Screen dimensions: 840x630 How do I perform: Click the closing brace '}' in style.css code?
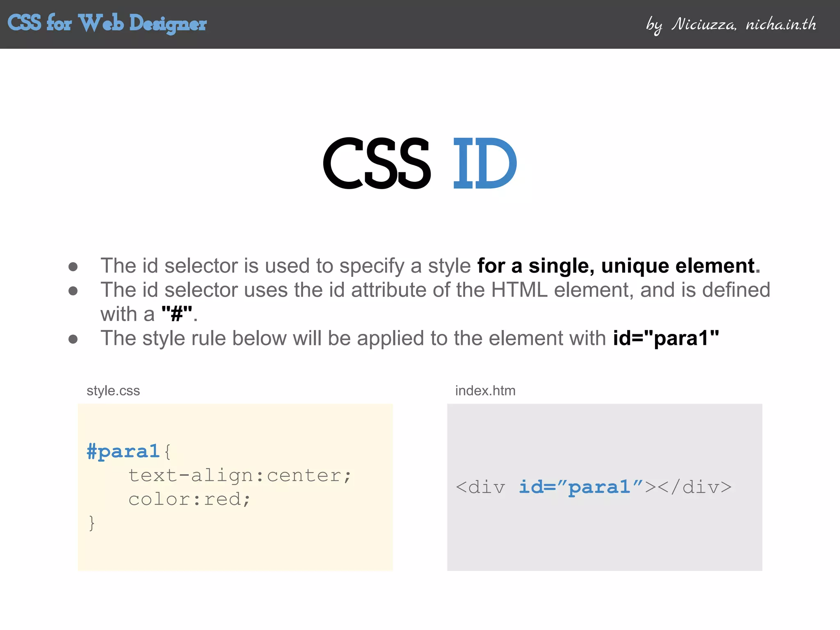92,523
